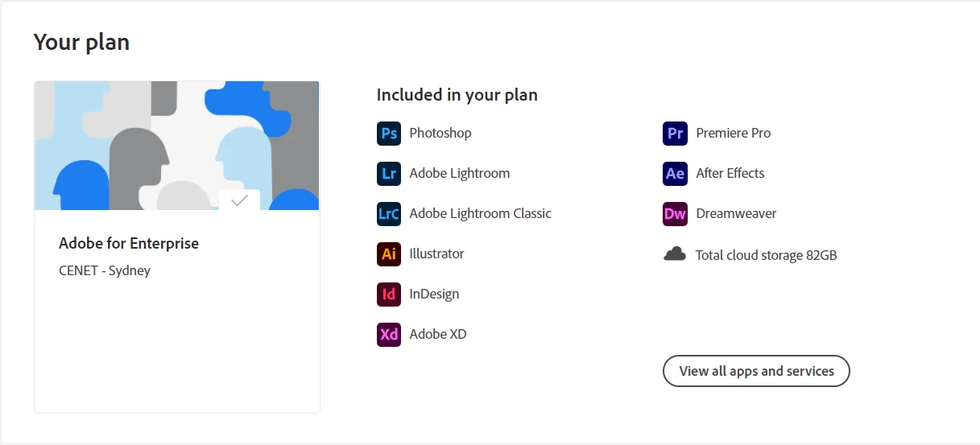Click the Lightroom Classic LrC icon
The height and width of the screenshot is (445, 980).
tap(389, 213)
